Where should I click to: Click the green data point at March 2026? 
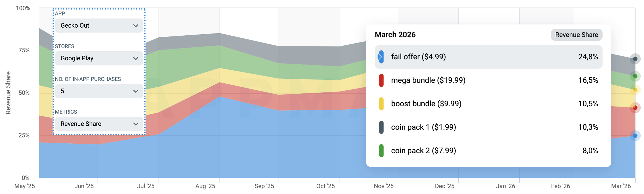pos(635,76)
